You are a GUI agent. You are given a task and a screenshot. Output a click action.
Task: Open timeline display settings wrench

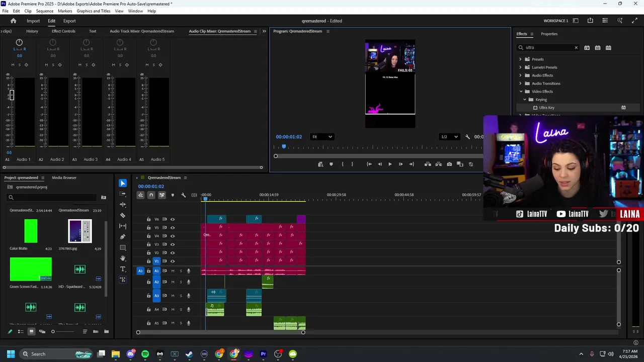point(184,195)
